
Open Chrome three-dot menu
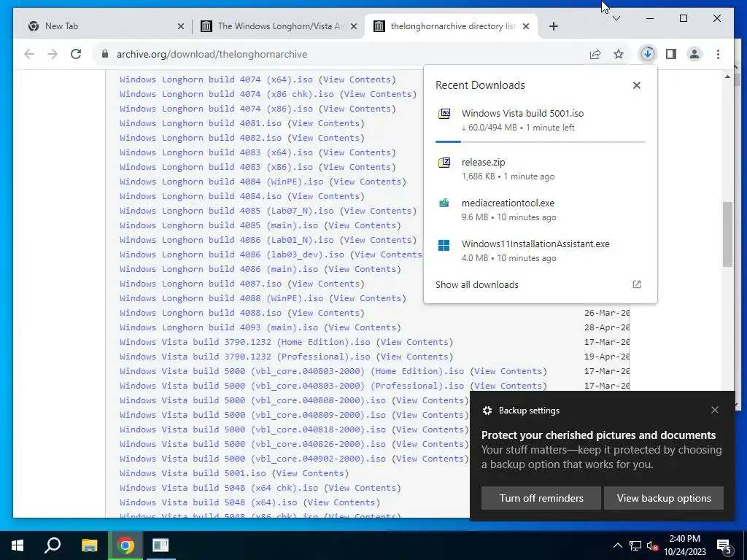click(718, 54)
